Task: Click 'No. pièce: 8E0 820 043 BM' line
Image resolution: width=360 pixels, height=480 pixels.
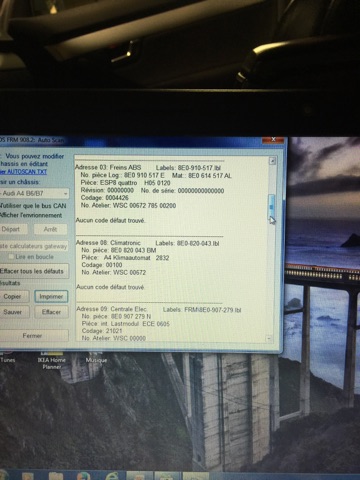Action: pyautogui.click(x=119, y=250)
